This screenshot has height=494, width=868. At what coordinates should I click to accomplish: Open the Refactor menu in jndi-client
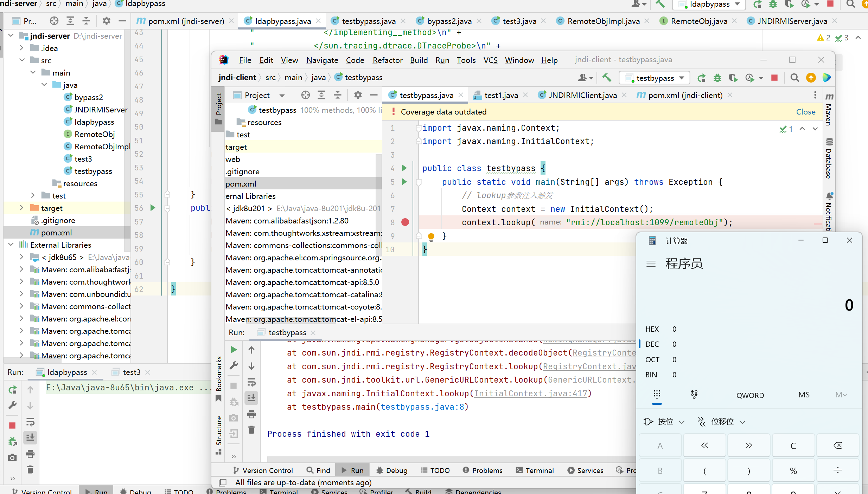point(388,60)
